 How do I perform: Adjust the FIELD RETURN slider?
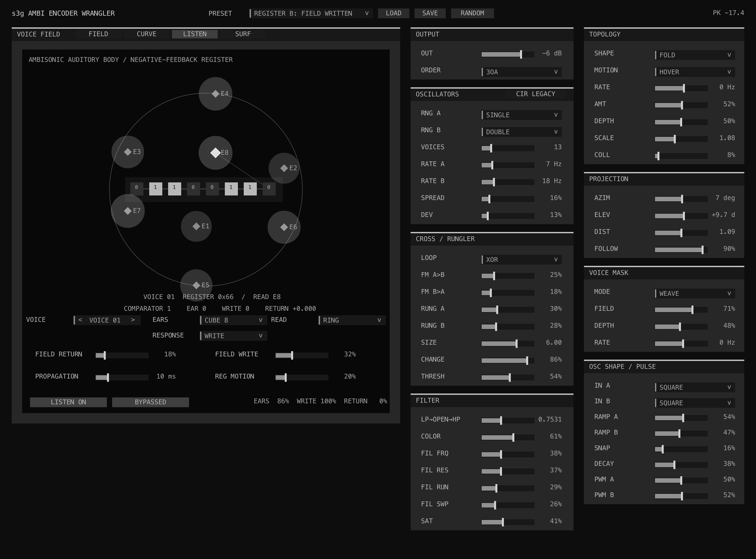(x=122, y=355)
